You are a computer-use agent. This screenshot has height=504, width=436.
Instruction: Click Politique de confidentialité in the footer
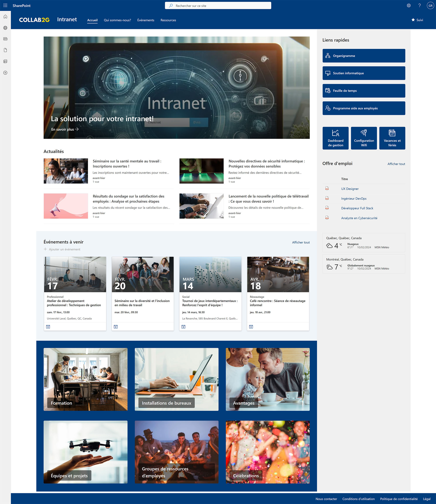(x=399, y=499)
